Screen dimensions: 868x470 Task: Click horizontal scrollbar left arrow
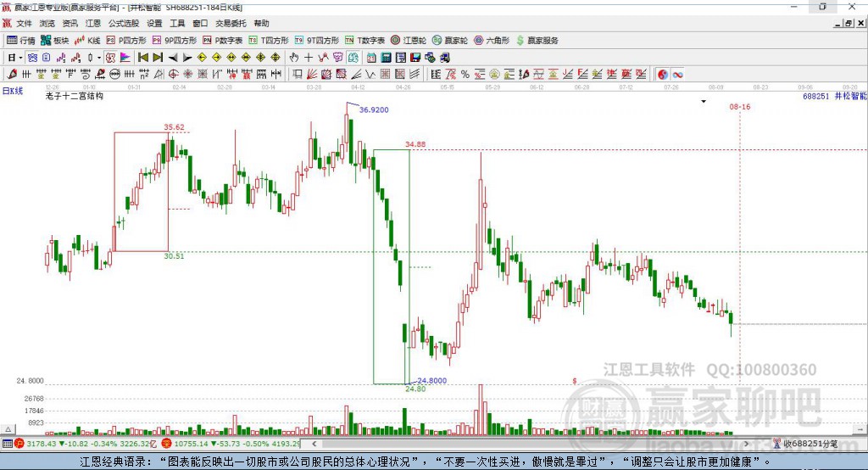(x=314, y=444)
